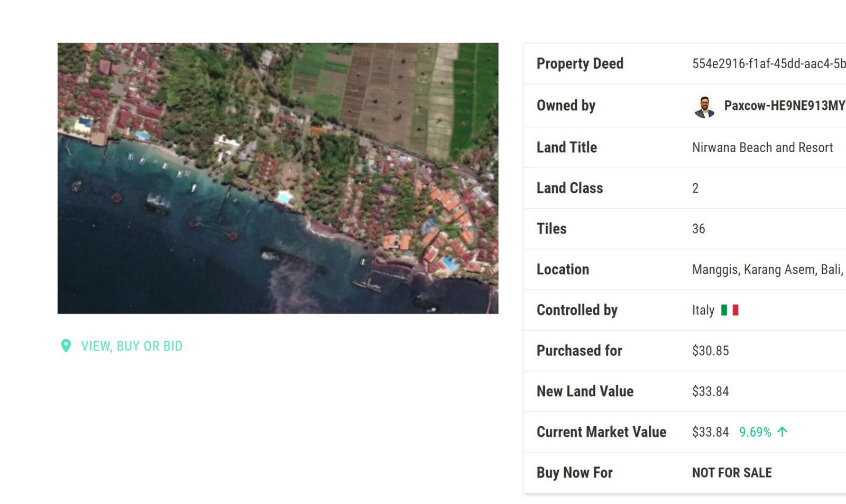
Task: Click the Italy country name
Action: point(703,310)
